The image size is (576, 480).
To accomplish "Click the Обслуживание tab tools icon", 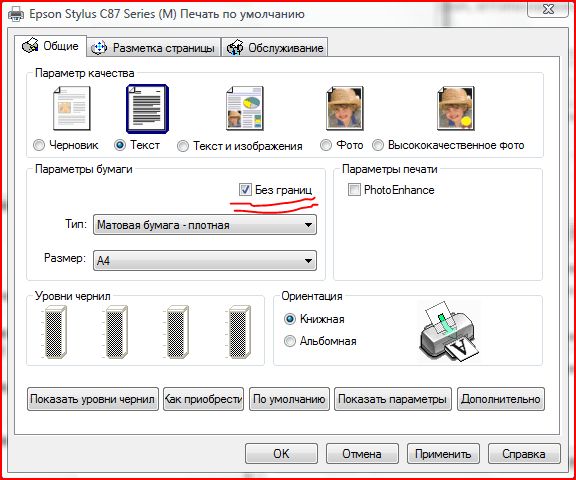I will tap(235, 47).
